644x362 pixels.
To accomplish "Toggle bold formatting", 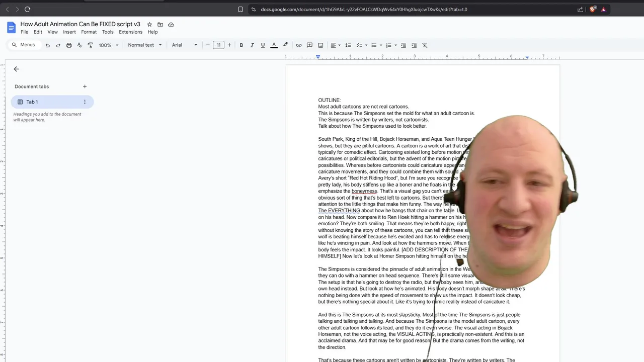I will pos(242,45).
